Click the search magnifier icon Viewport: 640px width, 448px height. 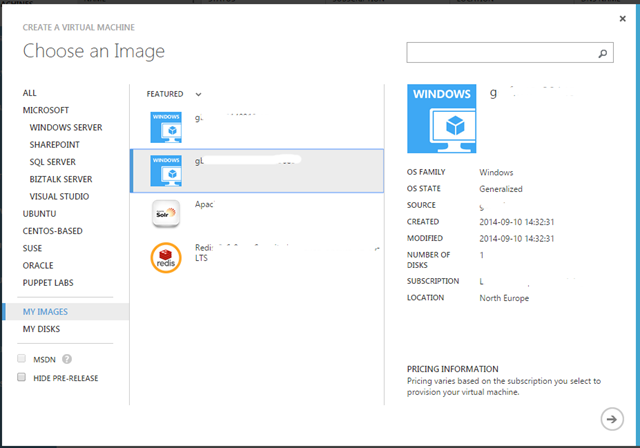pyautogui.click(x=602, y=53)
